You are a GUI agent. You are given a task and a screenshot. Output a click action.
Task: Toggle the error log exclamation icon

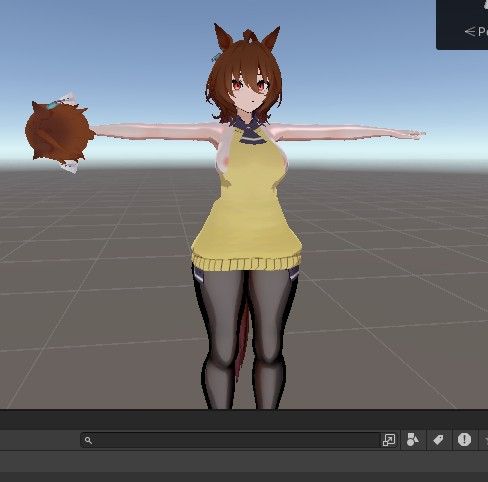pos(464,440)
